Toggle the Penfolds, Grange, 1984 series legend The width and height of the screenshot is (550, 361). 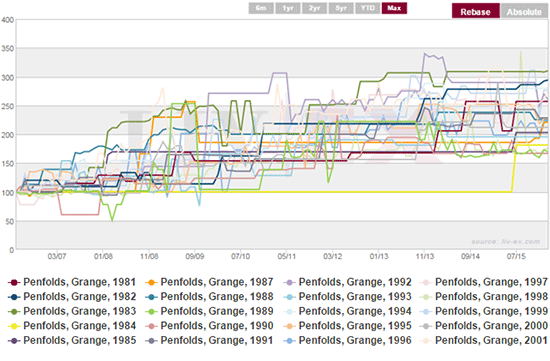pos(72,326)
